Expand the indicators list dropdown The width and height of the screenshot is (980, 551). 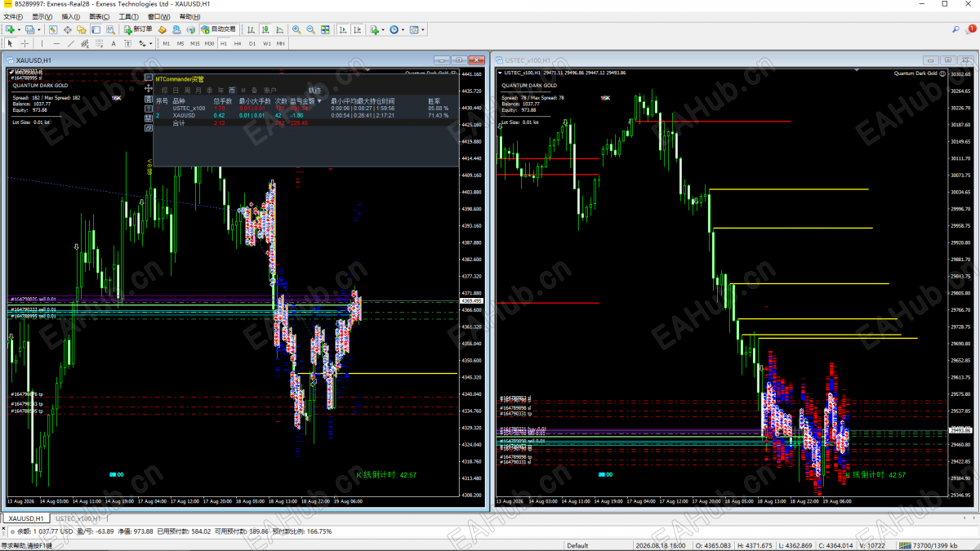383,29
